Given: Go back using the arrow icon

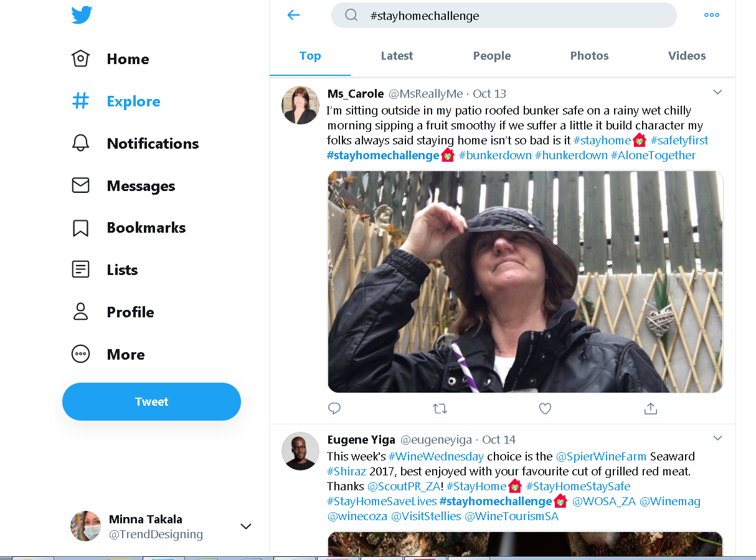Looking at the screenshot, I should (x=294, y=15).
